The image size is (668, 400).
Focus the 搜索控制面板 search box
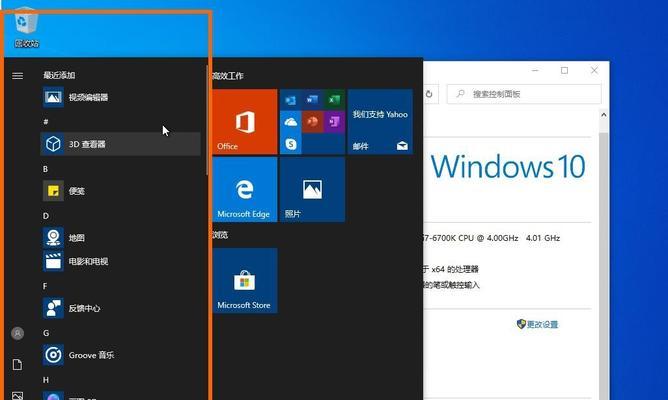tap(524, 94)
